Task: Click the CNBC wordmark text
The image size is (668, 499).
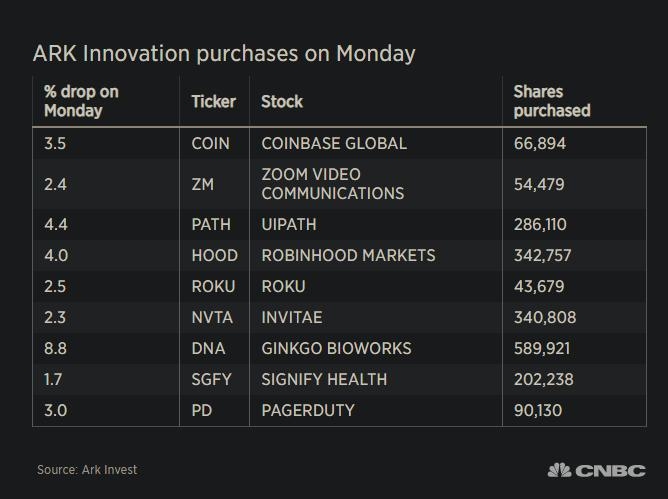Action: [x=610, y=470]
